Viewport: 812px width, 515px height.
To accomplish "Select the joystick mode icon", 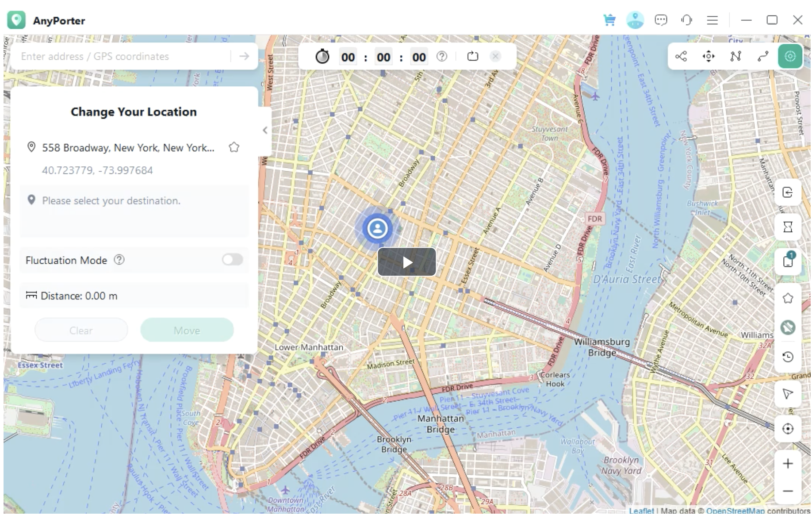I will point(709,56).
